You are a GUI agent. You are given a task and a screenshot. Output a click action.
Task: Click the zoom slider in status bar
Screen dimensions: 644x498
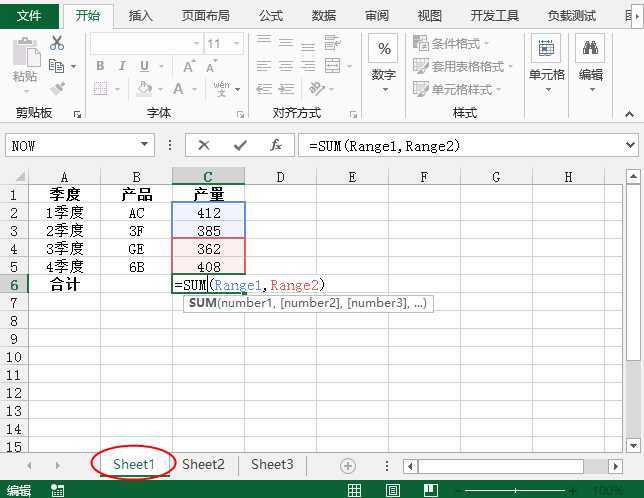click(x=515, y=491)
